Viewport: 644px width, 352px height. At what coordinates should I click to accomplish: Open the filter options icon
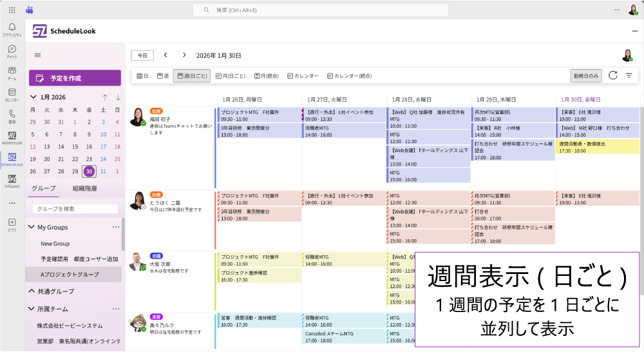[x=629, y=75]
